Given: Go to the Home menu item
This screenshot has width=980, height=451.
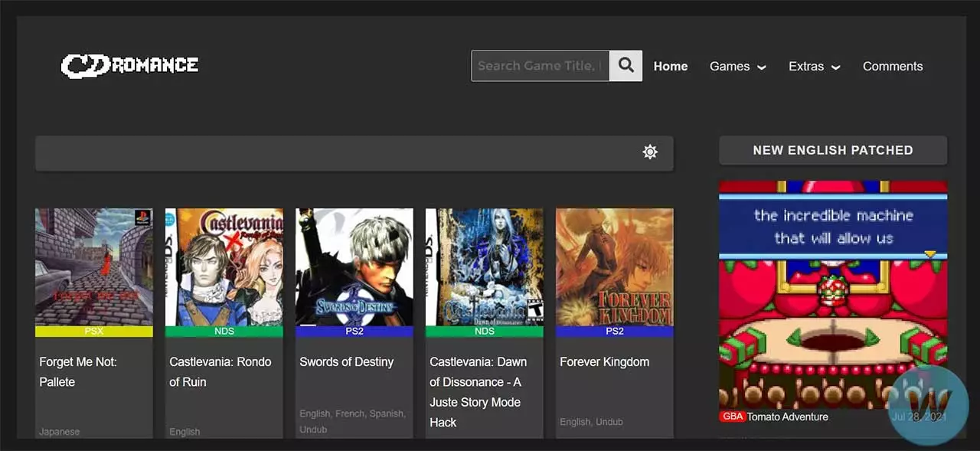Looking at the screenshot, I should 671,67.
